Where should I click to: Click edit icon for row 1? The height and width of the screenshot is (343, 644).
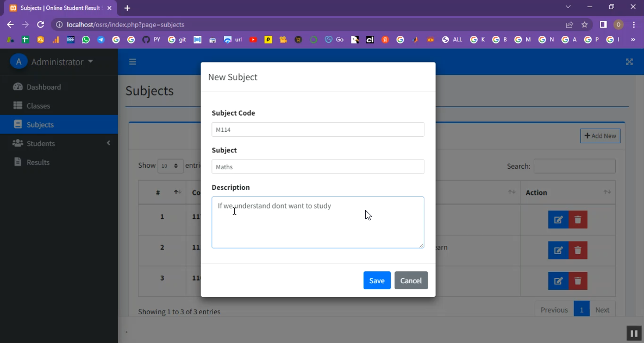click(558, 220)
